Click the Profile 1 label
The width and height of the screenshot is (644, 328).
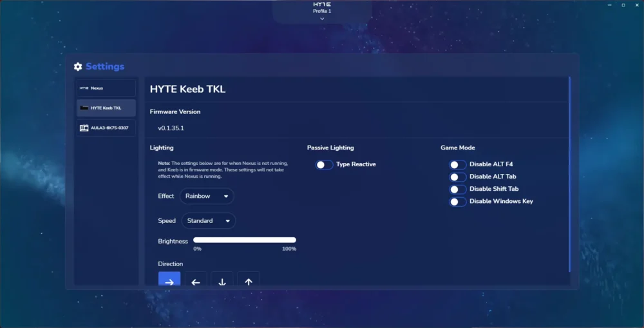coord(322,11)
